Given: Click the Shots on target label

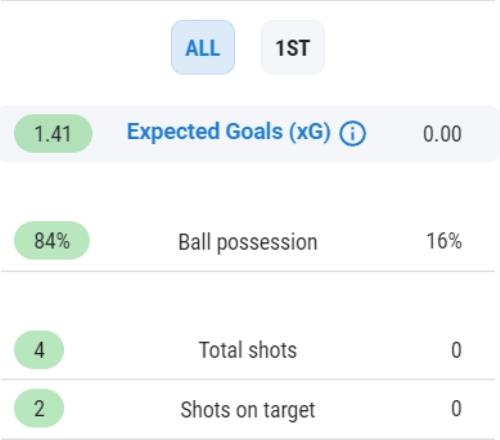Looking at the screenshot, I should (248, 410).
